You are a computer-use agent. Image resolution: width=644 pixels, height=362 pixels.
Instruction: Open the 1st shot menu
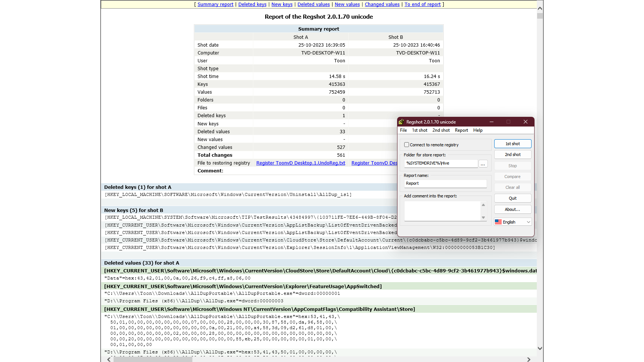(419, 130)
